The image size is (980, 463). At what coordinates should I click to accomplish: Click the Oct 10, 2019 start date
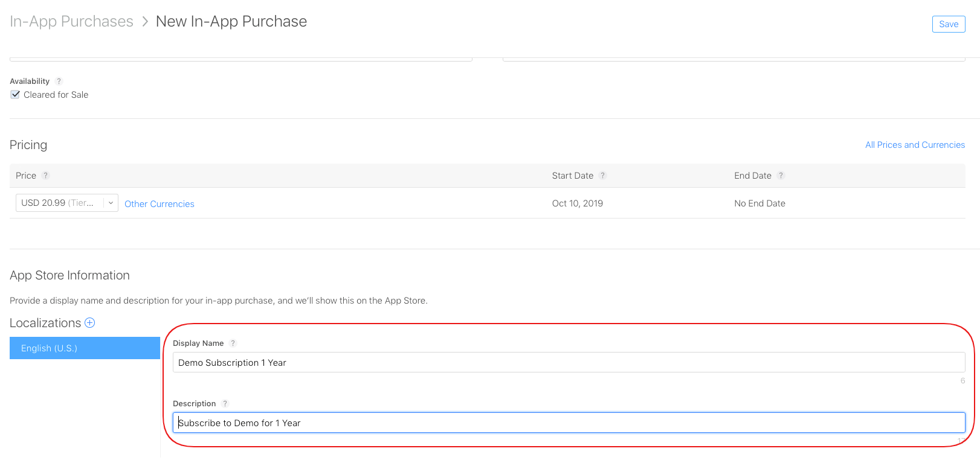click(x=577, y=203)
